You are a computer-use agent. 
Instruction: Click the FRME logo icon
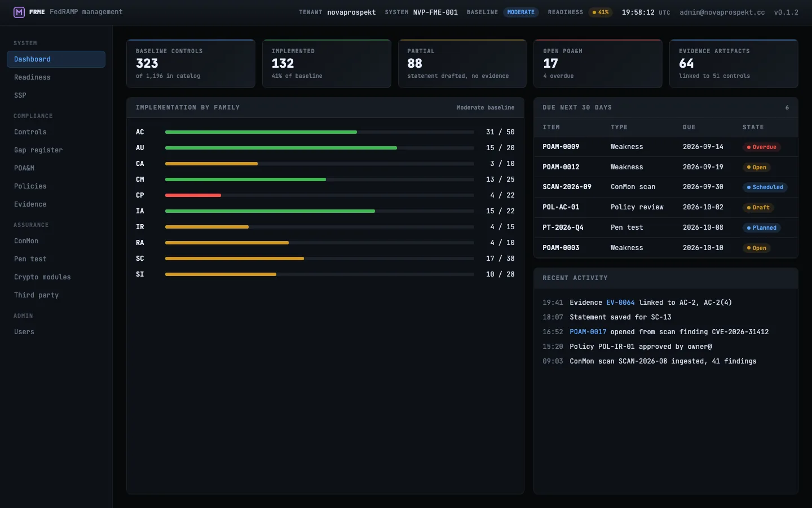pyautogui.click(x=19, y=12)
